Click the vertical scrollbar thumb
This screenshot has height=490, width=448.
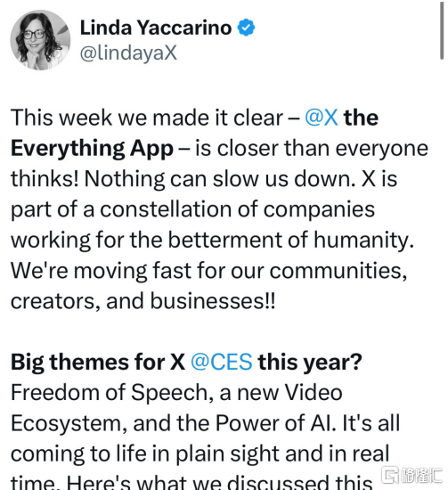coord(442,30)
